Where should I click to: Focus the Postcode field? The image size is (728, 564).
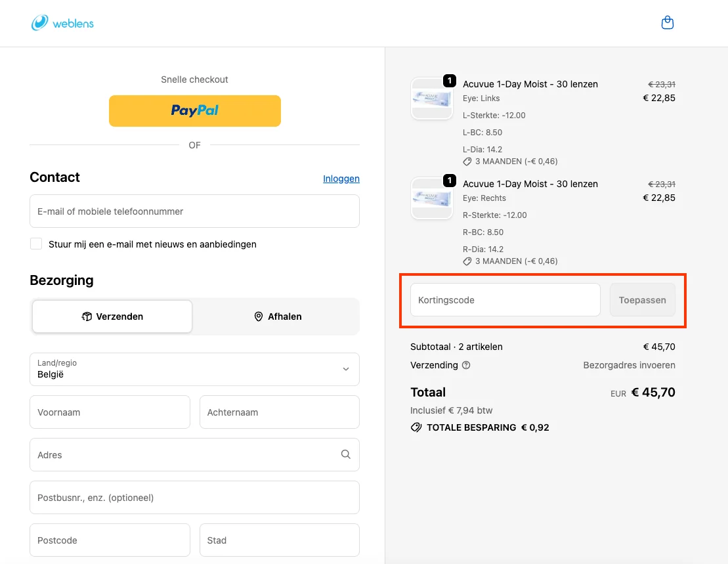point(110,540)
